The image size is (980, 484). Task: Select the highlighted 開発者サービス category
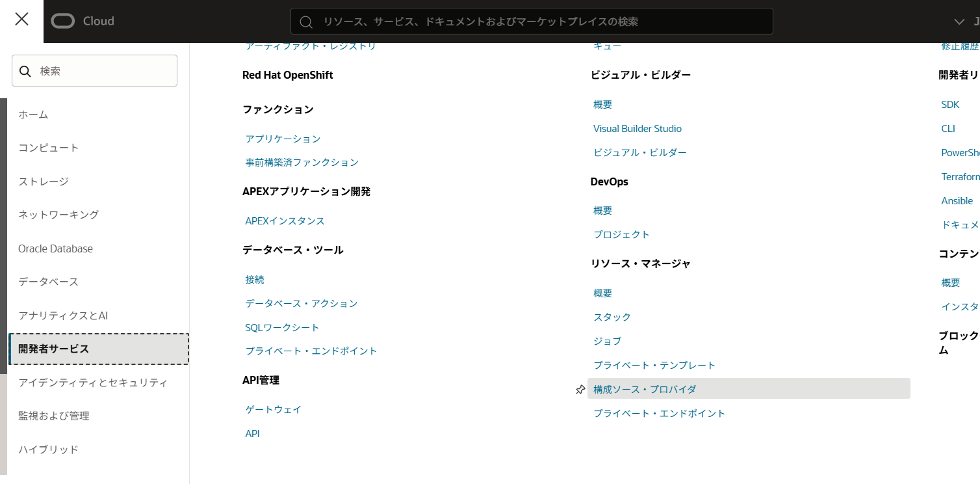coord(99,349)
